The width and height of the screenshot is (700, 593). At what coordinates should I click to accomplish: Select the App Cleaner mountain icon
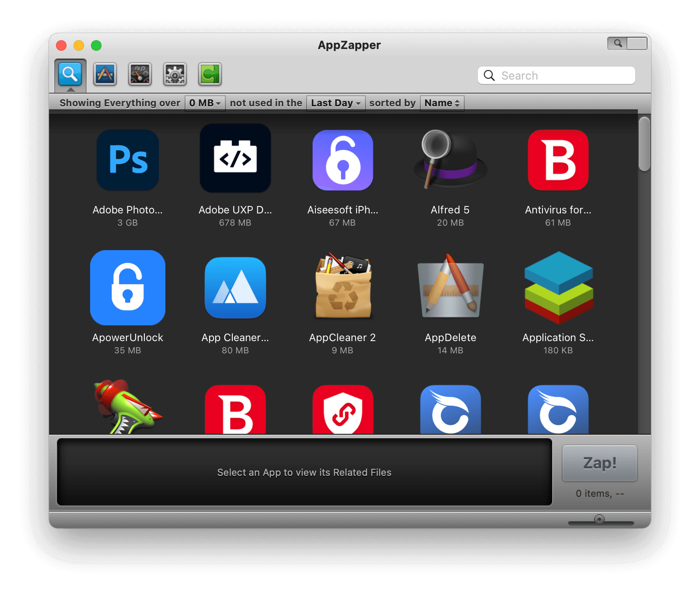pos(235,288)
